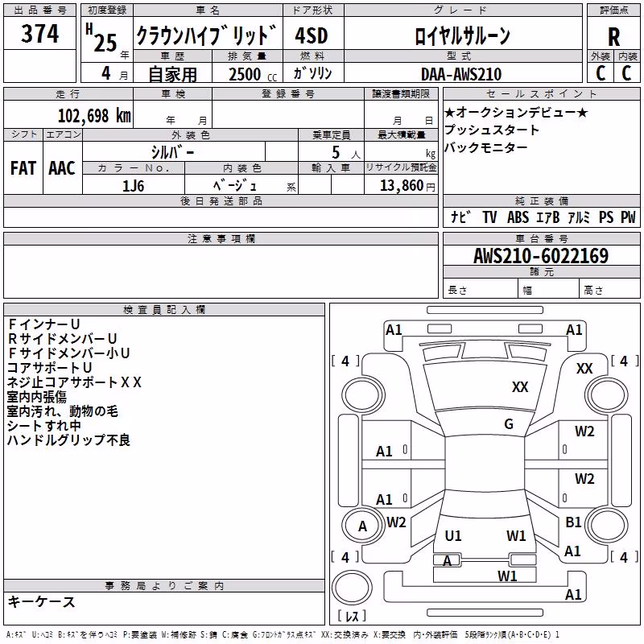Click fuel type ガソリン
Screen dimensions: 644x644
[x=312, y=73]
